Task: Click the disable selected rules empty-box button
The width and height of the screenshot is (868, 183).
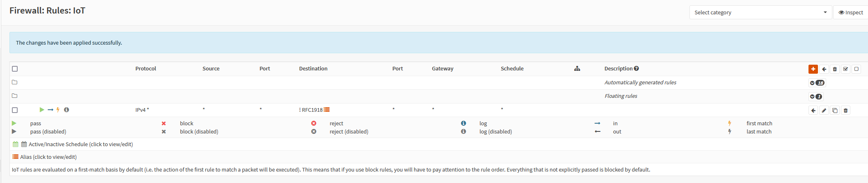Action: [856, 69]
